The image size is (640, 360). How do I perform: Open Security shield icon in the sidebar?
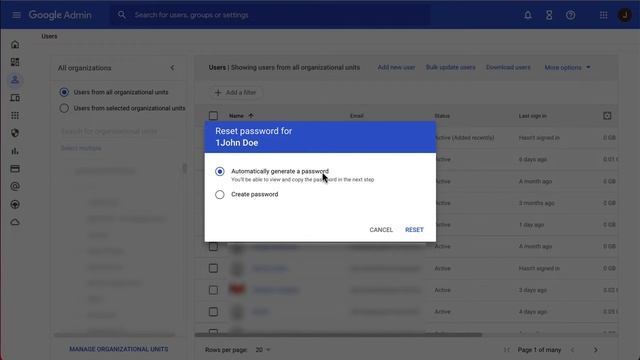click(15, 133)
